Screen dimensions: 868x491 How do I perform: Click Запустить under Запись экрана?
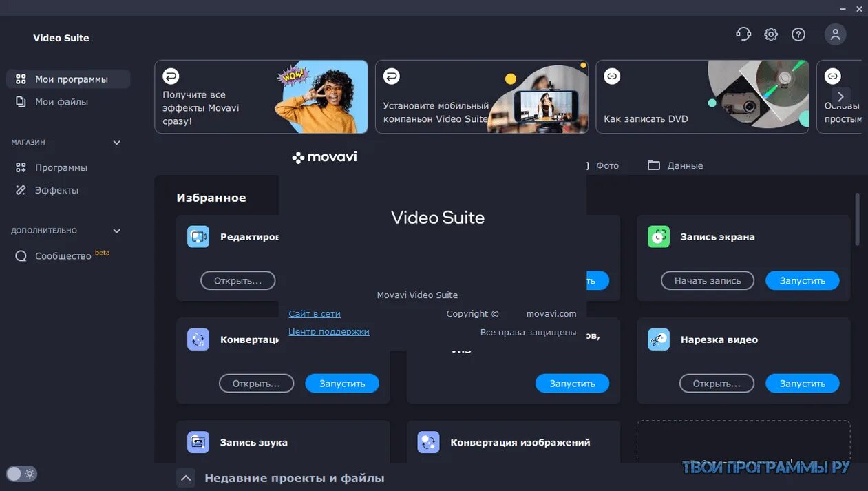(803, 280)
